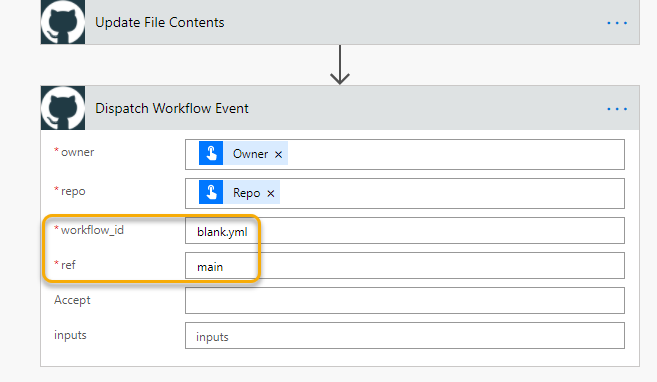
Task: Expand the Update File Contents action header
Action: tap(340, 22)
